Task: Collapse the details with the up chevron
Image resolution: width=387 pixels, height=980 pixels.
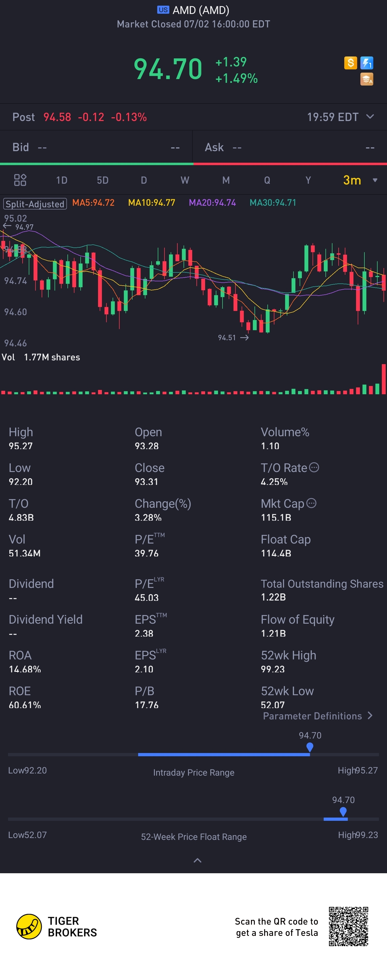Action: [x=197, y=860]
